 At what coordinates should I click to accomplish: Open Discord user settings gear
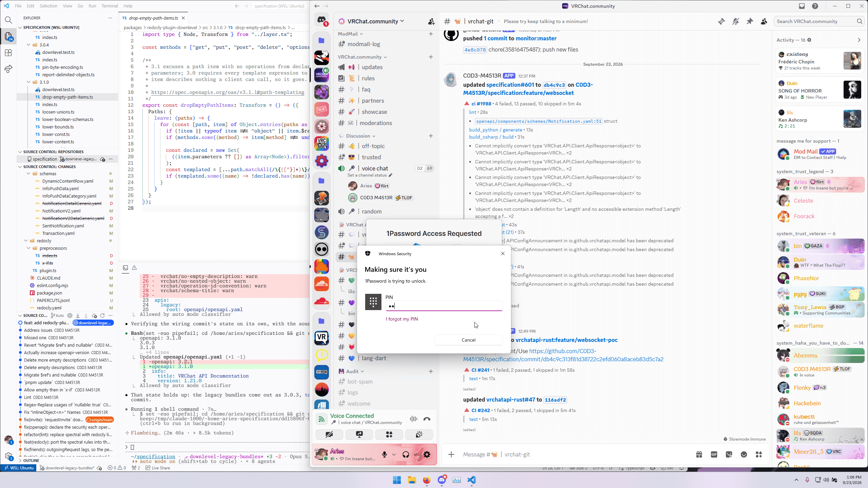427,454
